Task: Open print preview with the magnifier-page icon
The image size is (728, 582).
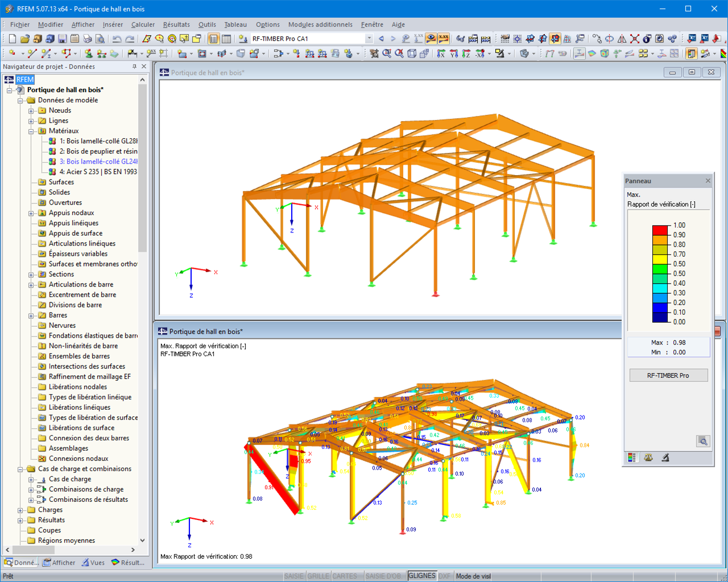Action: click(x=100, y=39)
